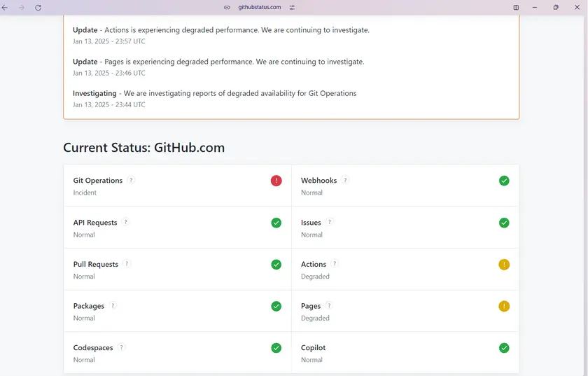This screenshot has height=376, width=588.
Task: Click the browser forward arrow
Action: 22,8
